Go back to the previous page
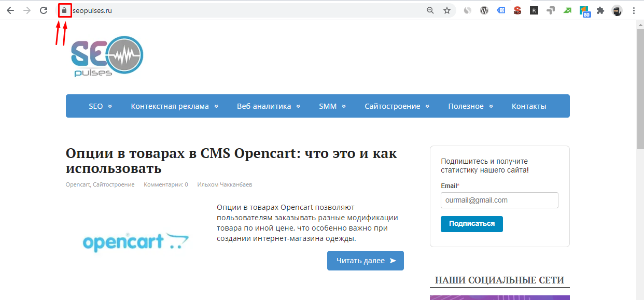Image resolution: width=644 pixels, height=300 pixels. pyautogui.click(x=10, y=10)
